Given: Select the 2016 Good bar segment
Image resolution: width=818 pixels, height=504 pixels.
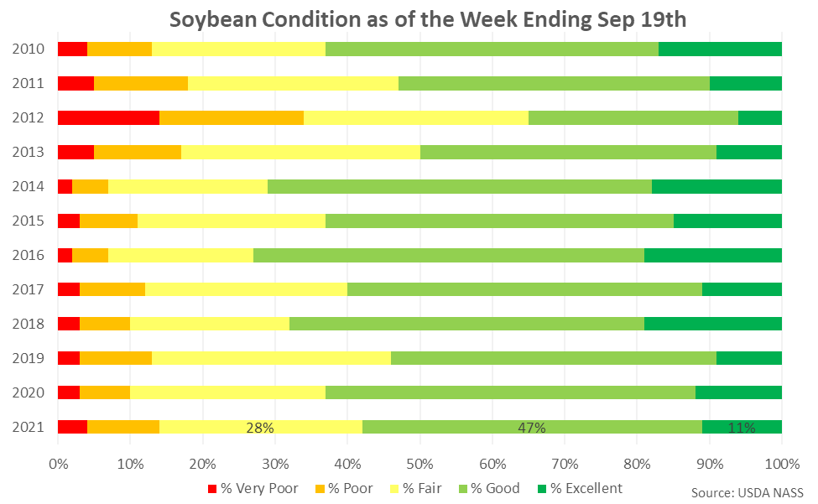Looking at the screenshot, I should pyautogui.click(x=449, y=256).
